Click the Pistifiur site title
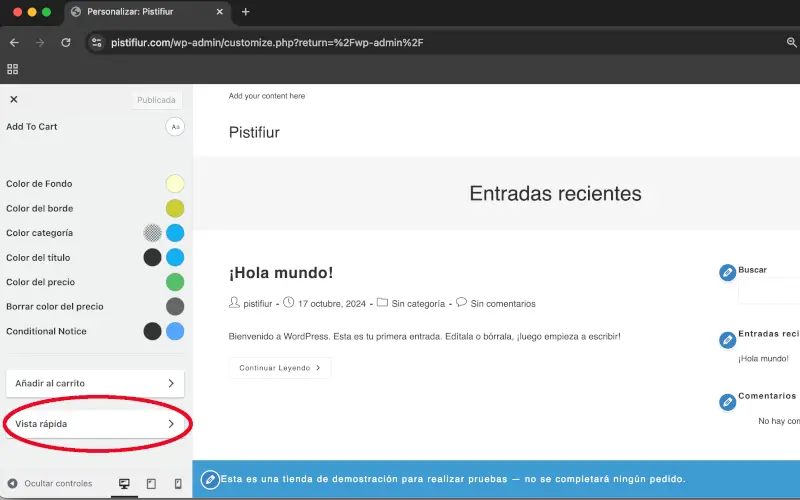Screen dimensions: 800x500 coord(254,132)
